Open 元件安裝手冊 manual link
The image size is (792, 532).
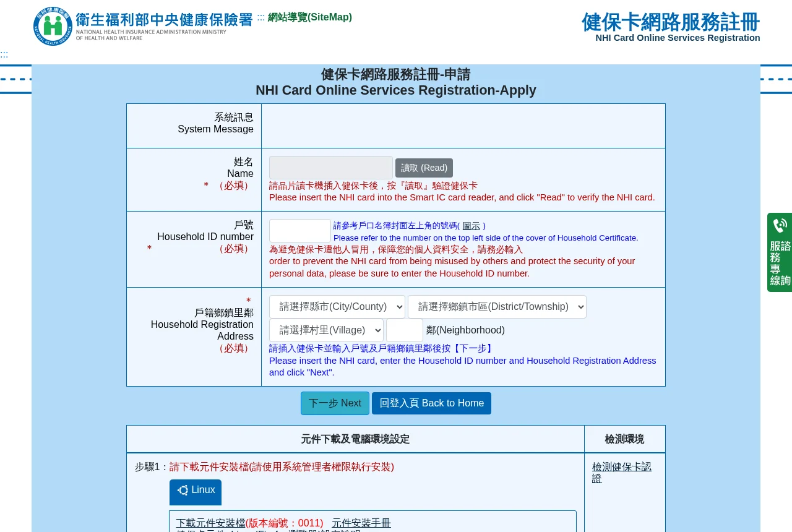361,523
